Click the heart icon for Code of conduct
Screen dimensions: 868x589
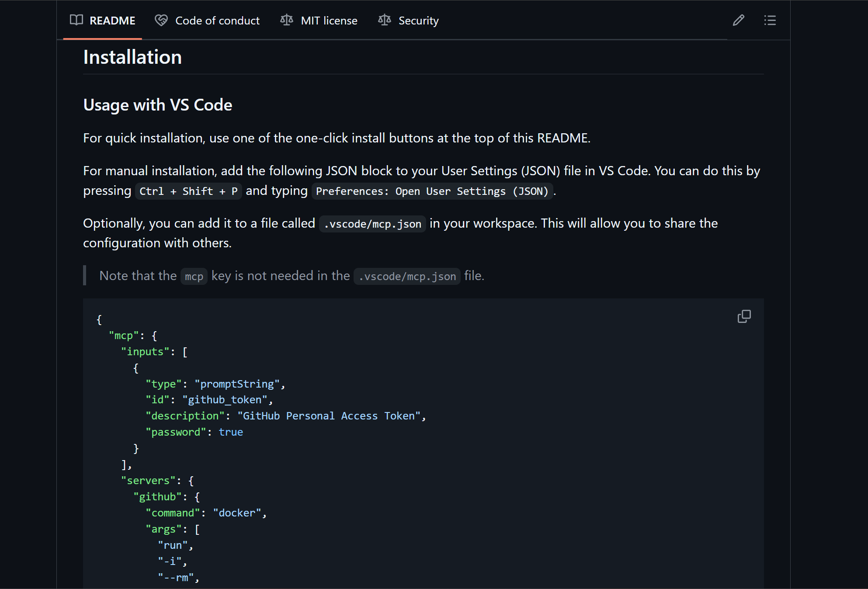point(161,20)
